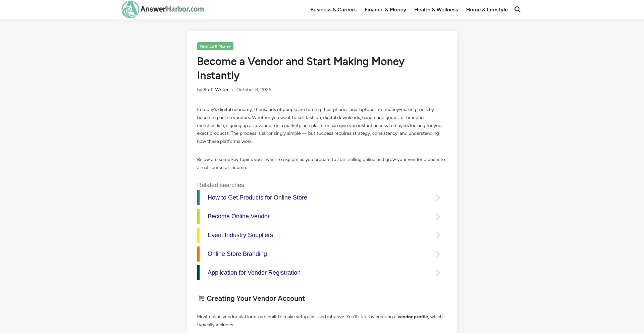The height and width of the screenshot is (333, 644).
Task: Open How to Get Products for Online Store
Action: (x=257, y=198)
